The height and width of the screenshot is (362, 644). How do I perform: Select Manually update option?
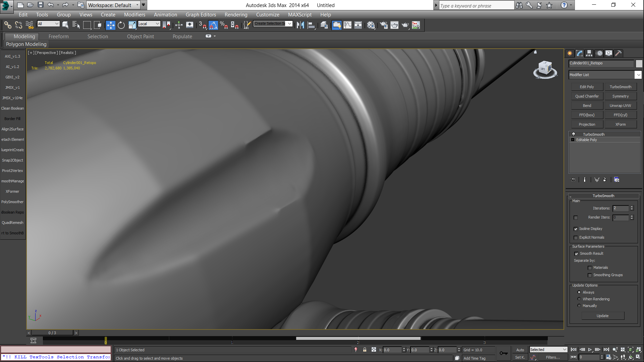click(x=579, y=306)
